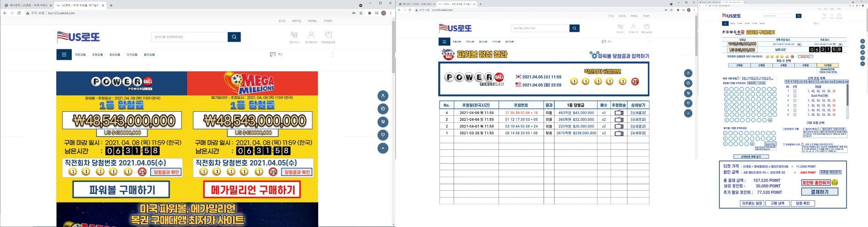
Task: Click floating user circle icon in left window
Action: [x=383, y=96]
